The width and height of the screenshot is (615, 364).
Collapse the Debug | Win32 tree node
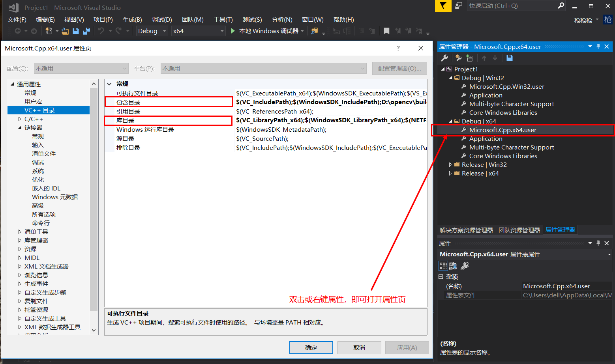click(x=450, y=78)
